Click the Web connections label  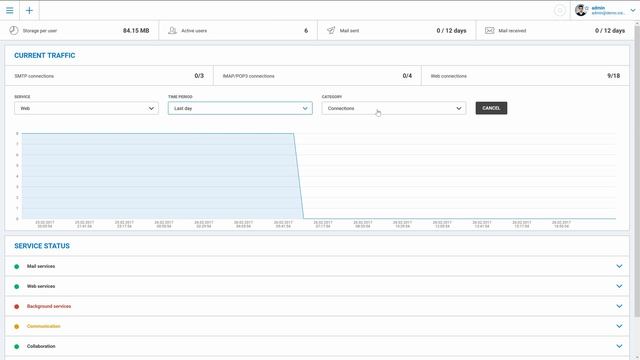449,76
